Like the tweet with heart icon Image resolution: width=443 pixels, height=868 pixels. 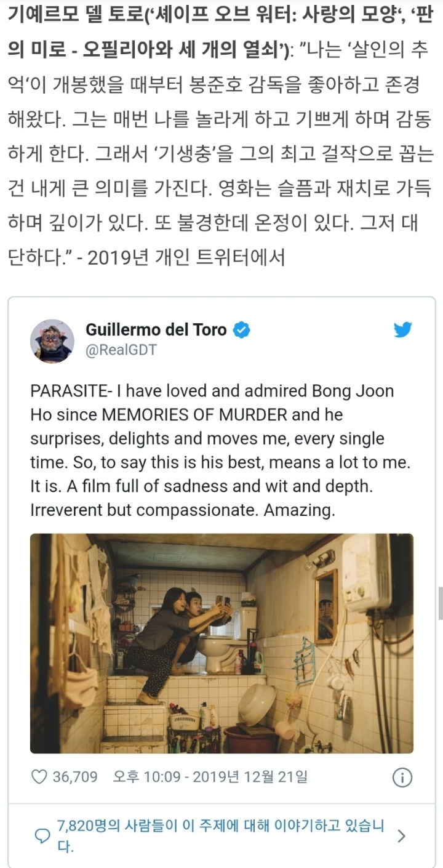[x=39, y=777]
